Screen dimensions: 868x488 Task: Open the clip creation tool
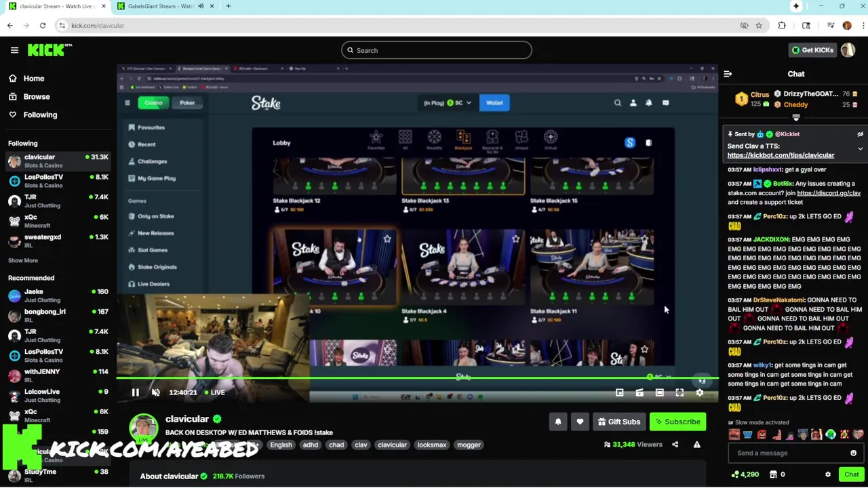[639, 392]
